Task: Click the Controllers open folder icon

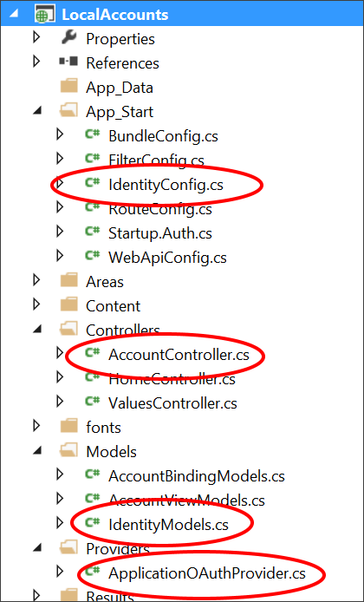Action: [69, 329]
